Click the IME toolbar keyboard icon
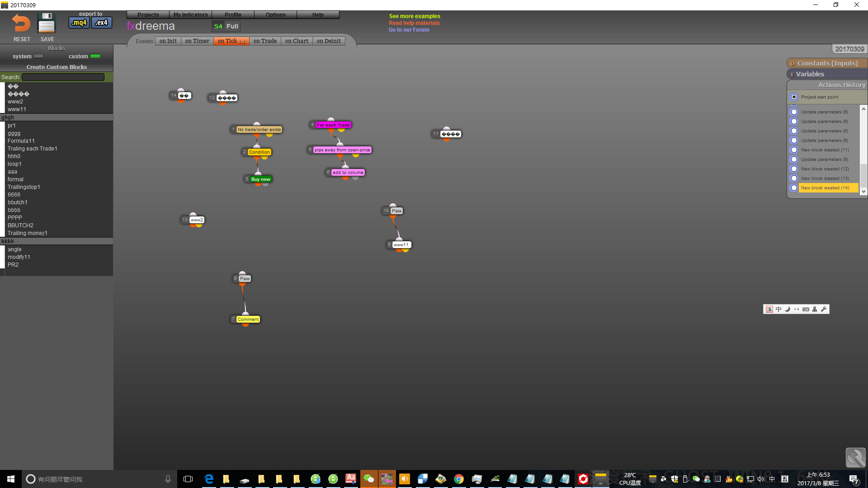The height and width of the screenshot is (488, 868). (x=806, y=309)
